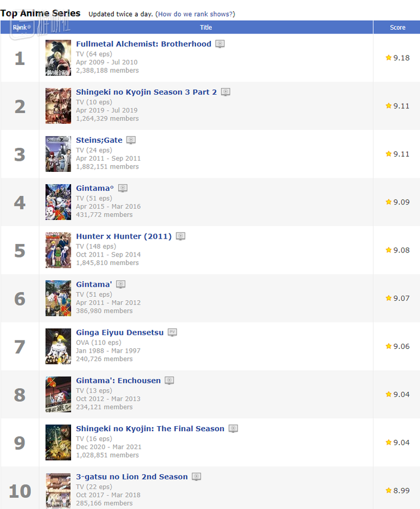Select the Hunter x Hunter cover image

pos(58,250)
